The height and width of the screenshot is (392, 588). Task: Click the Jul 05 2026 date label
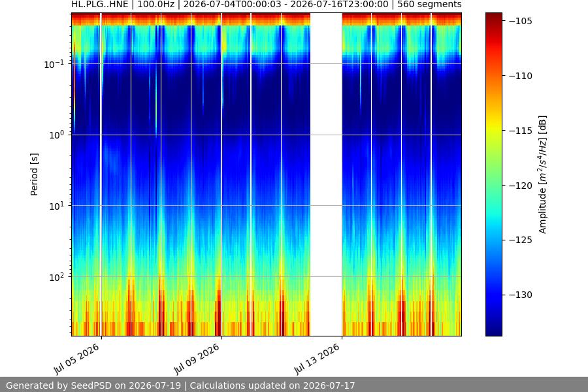click(77, 359)
